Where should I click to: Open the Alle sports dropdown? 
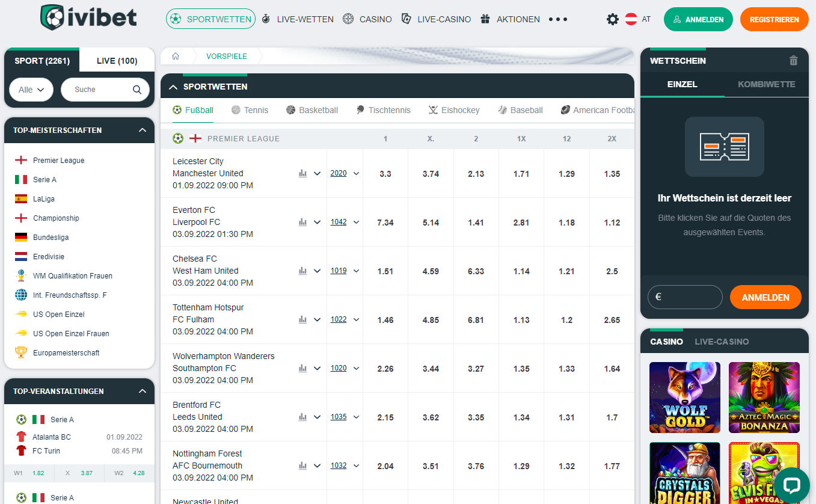31,89
